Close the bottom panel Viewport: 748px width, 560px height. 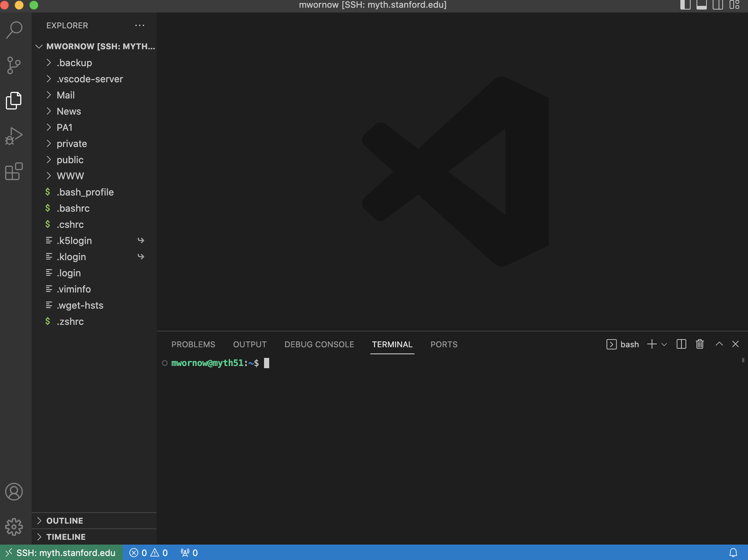[x=735, y=344]
